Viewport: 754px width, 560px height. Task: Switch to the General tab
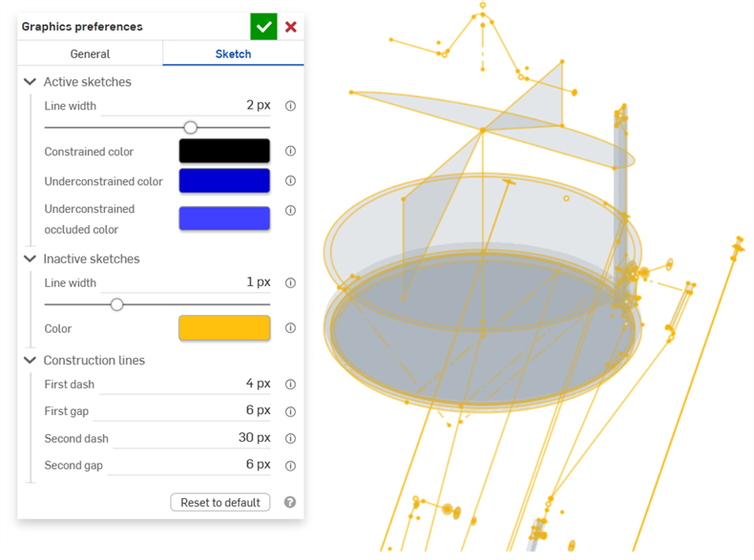point(90,53)
